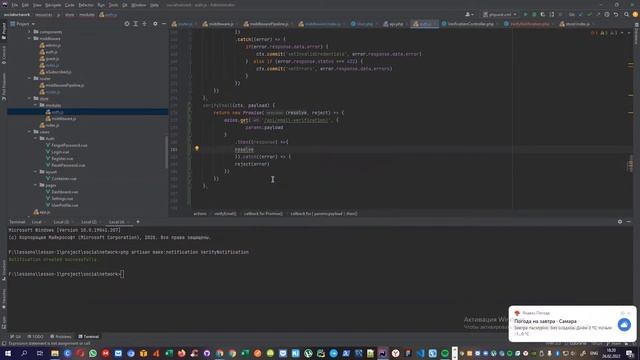Open the File menu
Screen dimensions: 640x360
15,5
